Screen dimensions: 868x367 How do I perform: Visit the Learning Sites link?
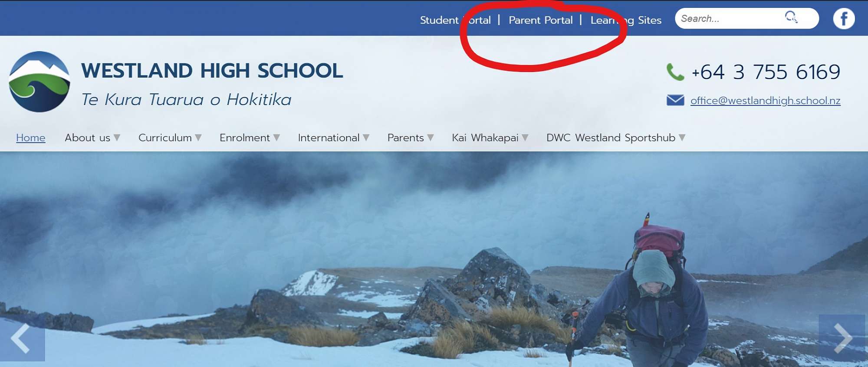pos(626,20)
